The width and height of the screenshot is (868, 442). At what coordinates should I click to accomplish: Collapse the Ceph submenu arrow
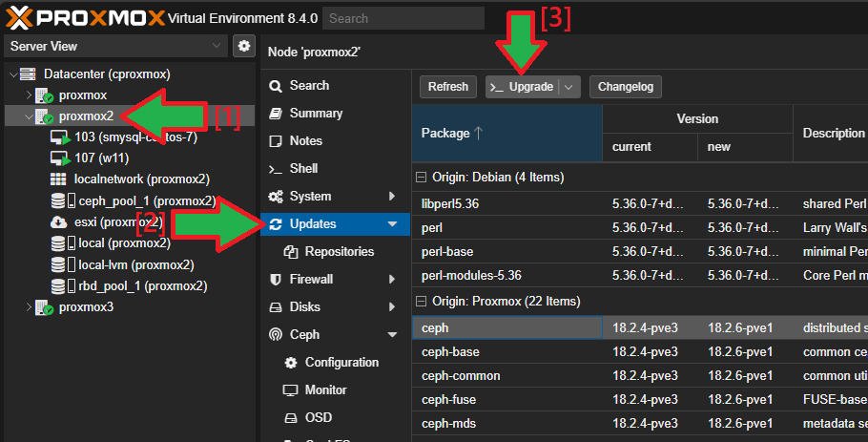pyautogui.click(x=392, y=334)
